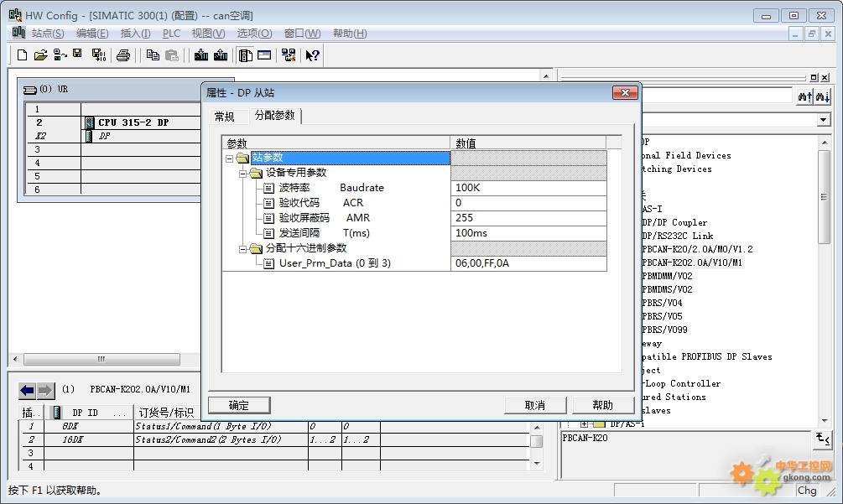Collapse the 分配十六进制参数 tree node
The image size is (843, 504).
pos(242,249)
